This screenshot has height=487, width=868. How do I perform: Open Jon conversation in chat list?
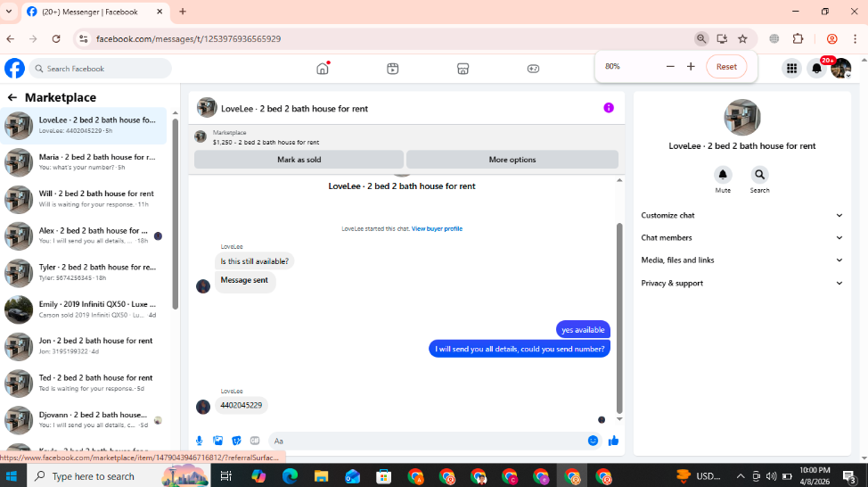[x=84, y=346]
